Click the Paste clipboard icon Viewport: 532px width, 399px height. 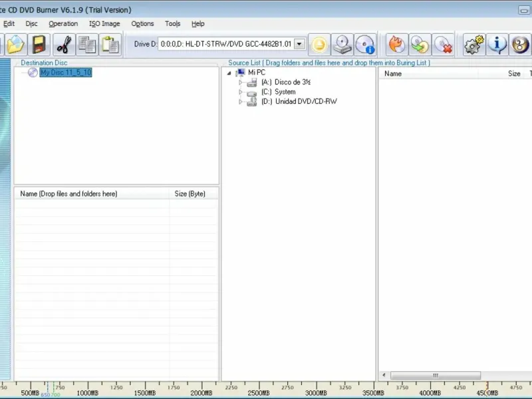point(110,45)
